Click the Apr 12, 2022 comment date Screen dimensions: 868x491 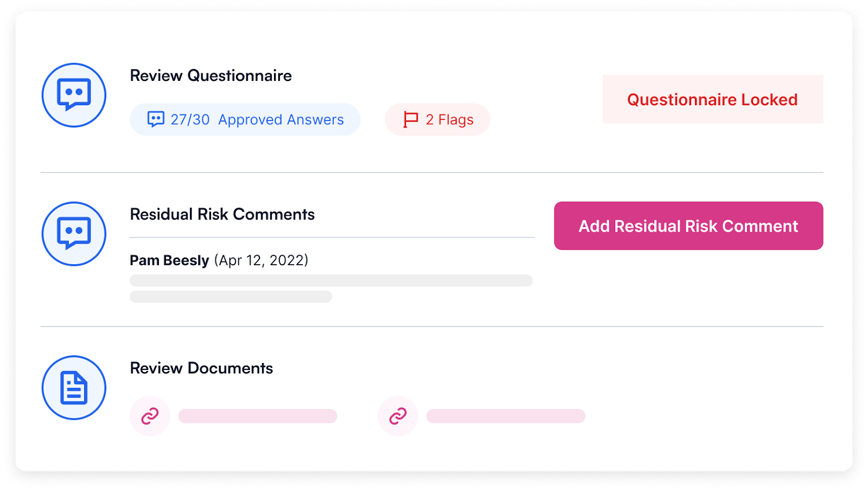pos(261,260)
